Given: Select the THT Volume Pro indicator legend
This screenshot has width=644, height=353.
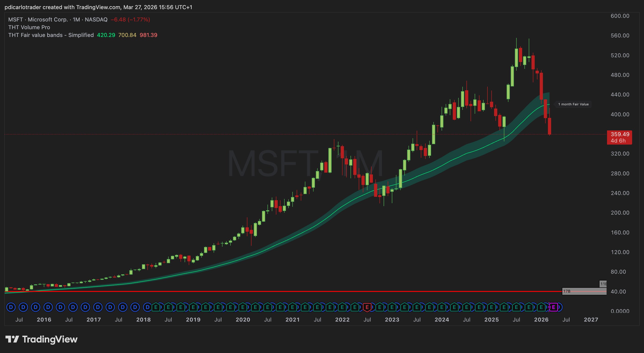Looking at the screenshot, I should coord(29,27).
